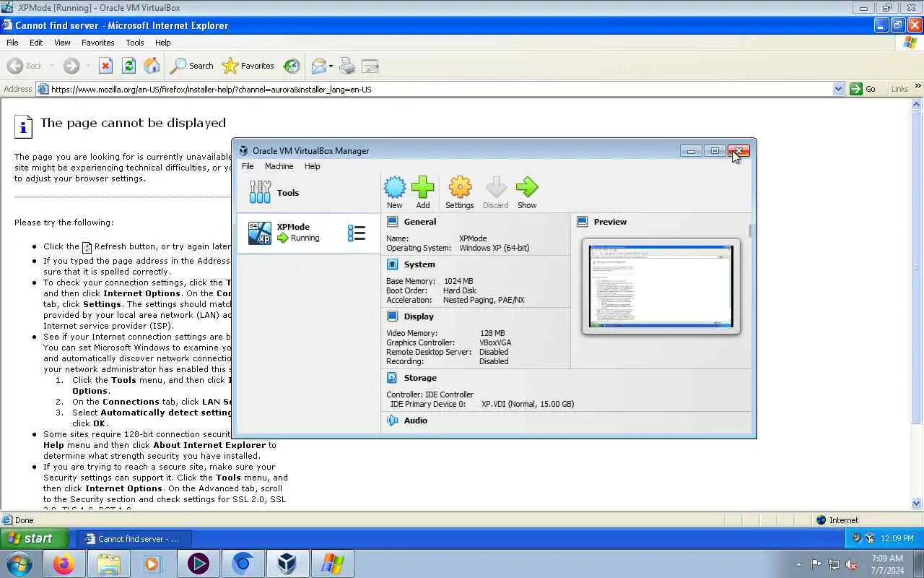Open the VirtualBox Help menu
The image size is (924, 578).
(312, 166)
